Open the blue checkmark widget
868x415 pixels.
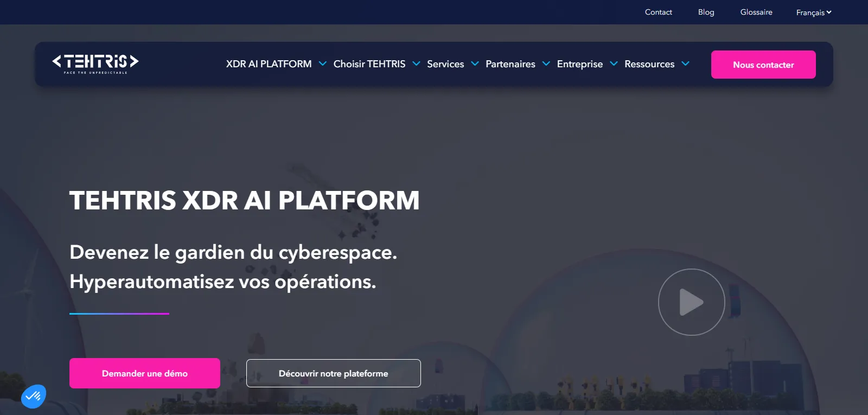pos(34,397)
